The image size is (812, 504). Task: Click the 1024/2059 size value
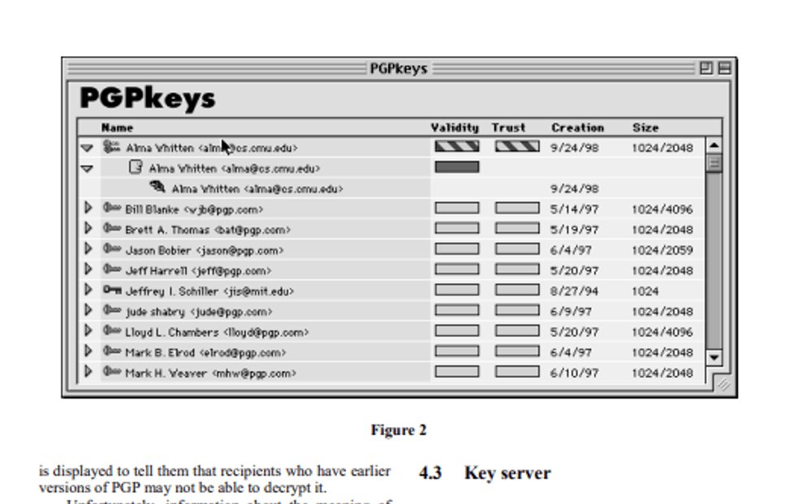tap(663, 250)
